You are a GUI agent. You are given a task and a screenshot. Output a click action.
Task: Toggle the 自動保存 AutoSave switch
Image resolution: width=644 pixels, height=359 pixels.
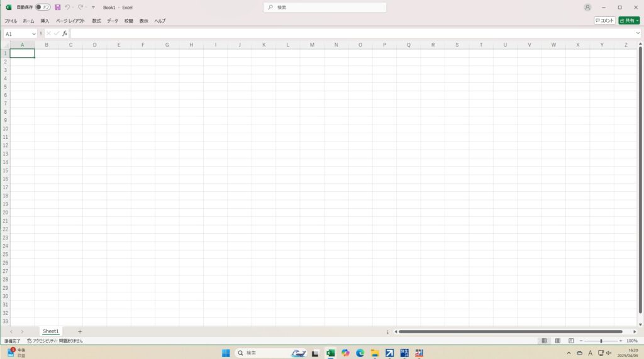43,8
